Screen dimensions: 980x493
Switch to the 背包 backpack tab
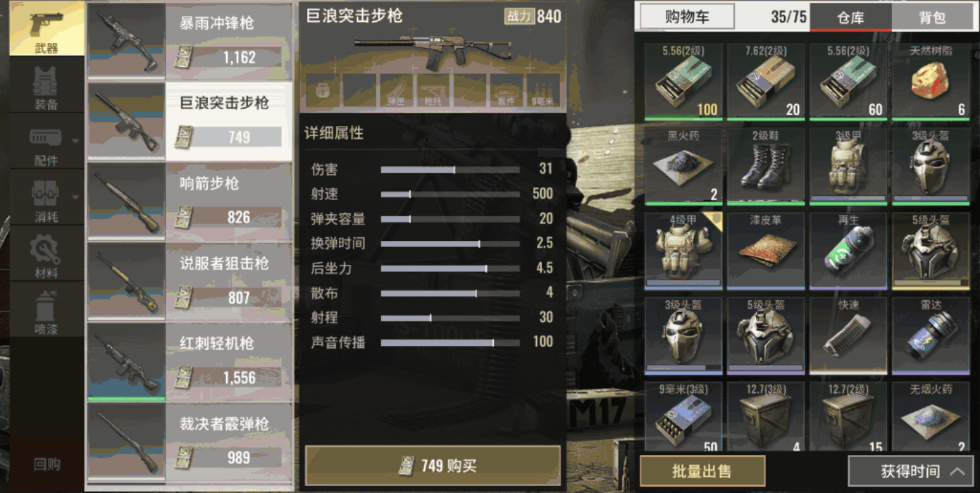tap(932, 17)
